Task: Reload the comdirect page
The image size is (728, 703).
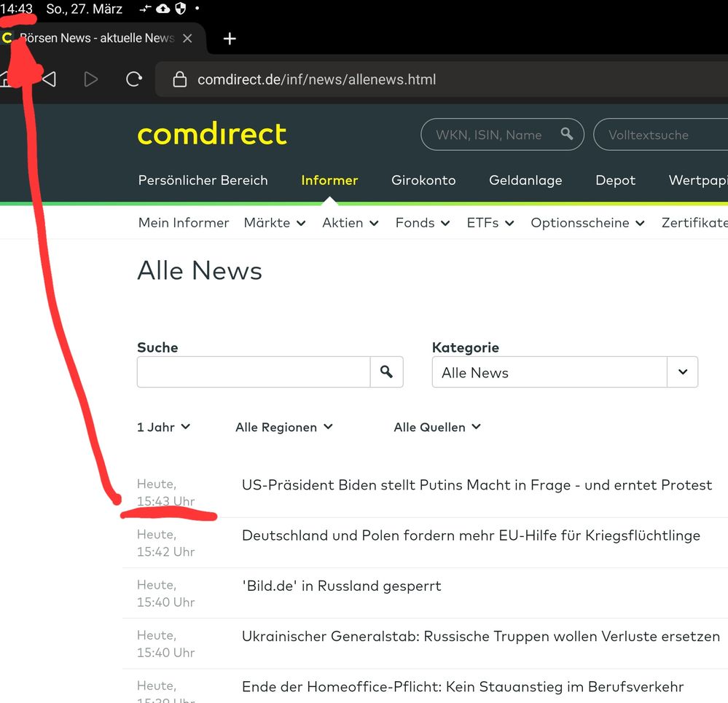Action: tap(134, 79)
